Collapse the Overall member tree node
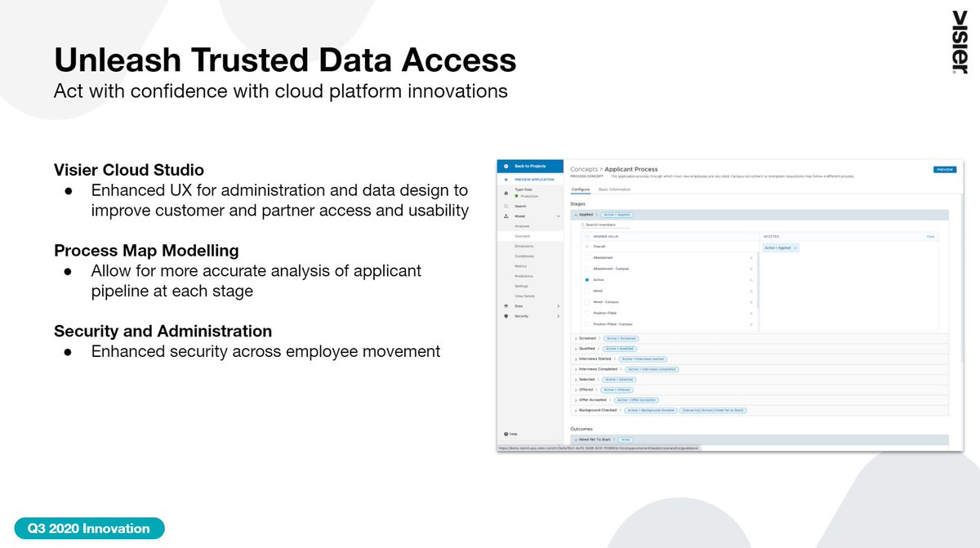980x548 pixels. coord(587,247)
